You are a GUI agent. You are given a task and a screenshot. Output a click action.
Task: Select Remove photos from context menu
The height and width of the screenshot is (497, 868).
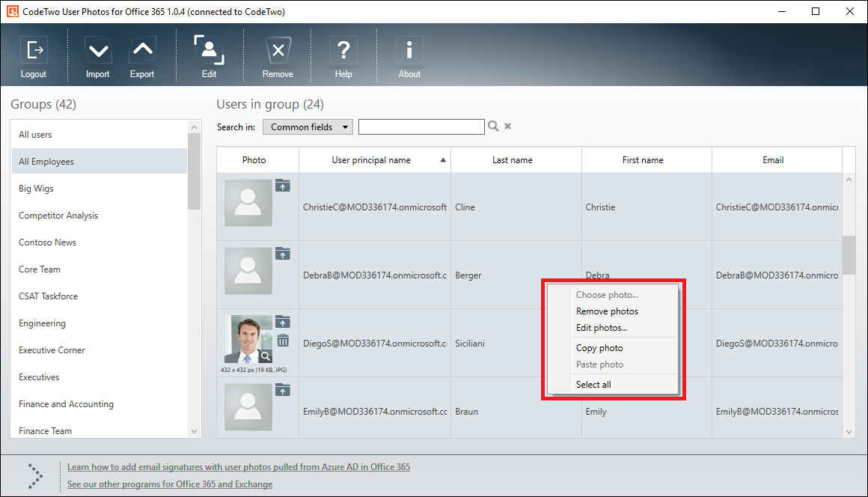[x=607, y=311]
